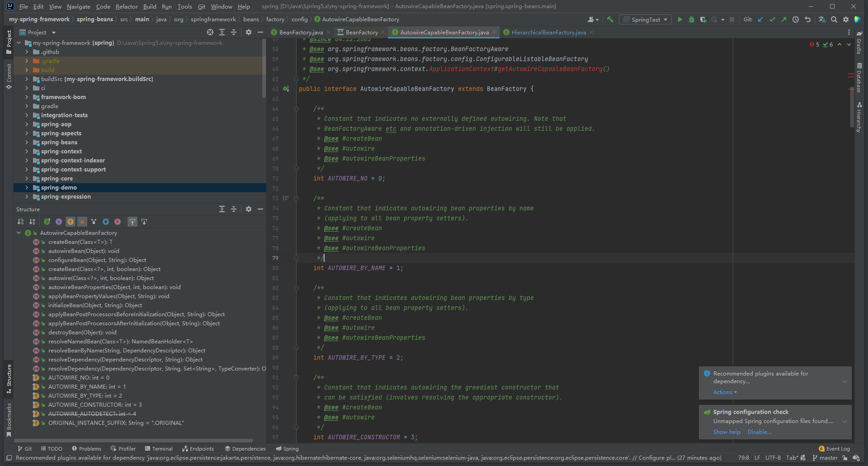The height and width of the screenshot is (466, 868).
Task: Open the Database tool window
Action: coord(859,77)
